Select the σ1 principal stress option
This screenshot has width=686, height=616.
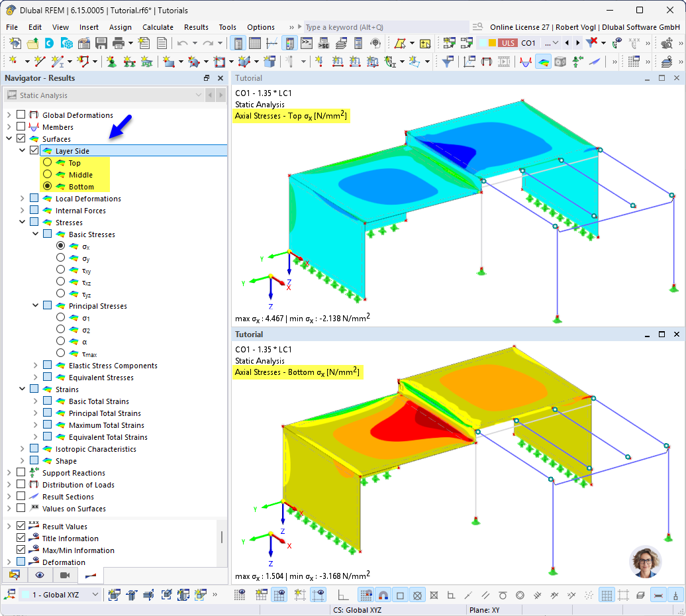click(61, 317)
